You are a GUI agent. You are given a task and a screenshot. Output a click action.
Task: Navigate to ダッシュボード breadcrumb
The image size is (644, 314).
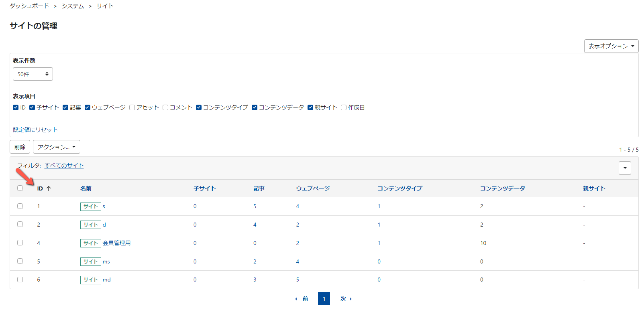(29, 6)
